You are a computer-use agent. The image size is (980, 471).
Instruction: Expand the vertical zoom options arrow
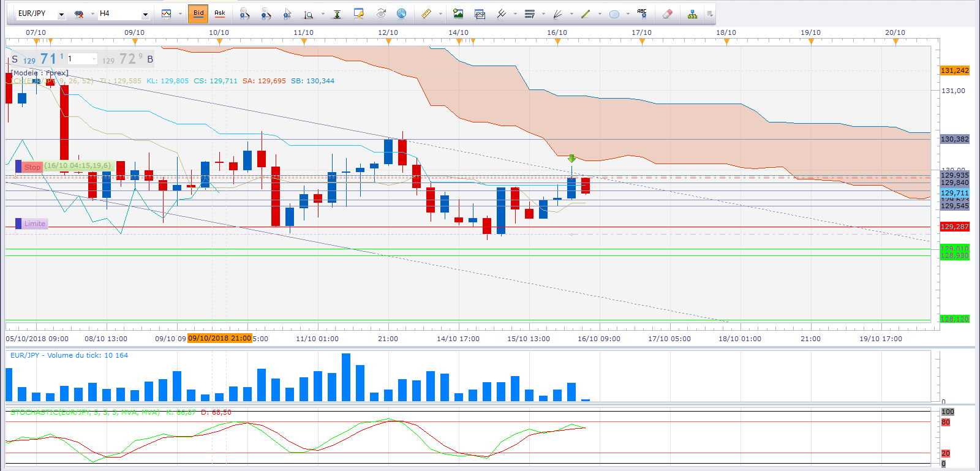point(323,13)
